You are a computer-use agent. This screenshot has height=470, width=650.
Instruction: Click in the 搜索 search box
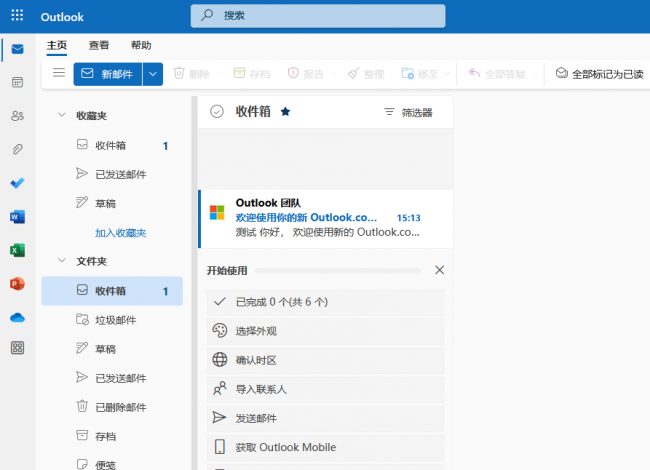[318, 16]
